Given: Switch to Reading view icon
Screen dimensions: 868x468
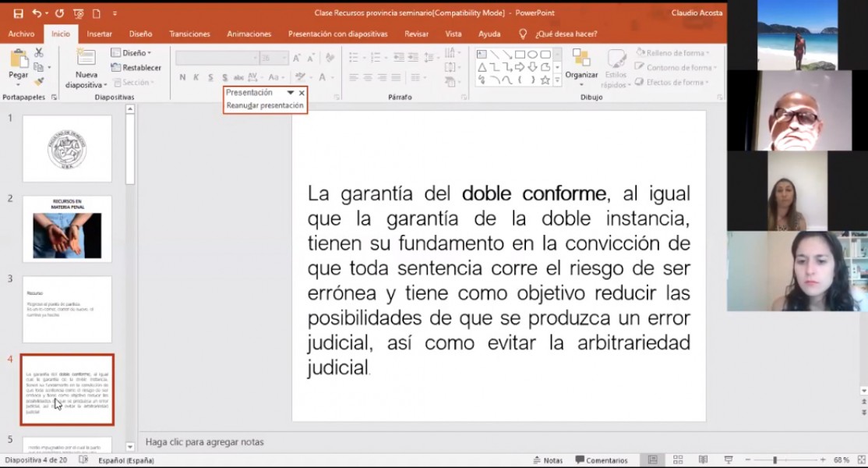Looking at the screenshot, I should pos(703,460).
